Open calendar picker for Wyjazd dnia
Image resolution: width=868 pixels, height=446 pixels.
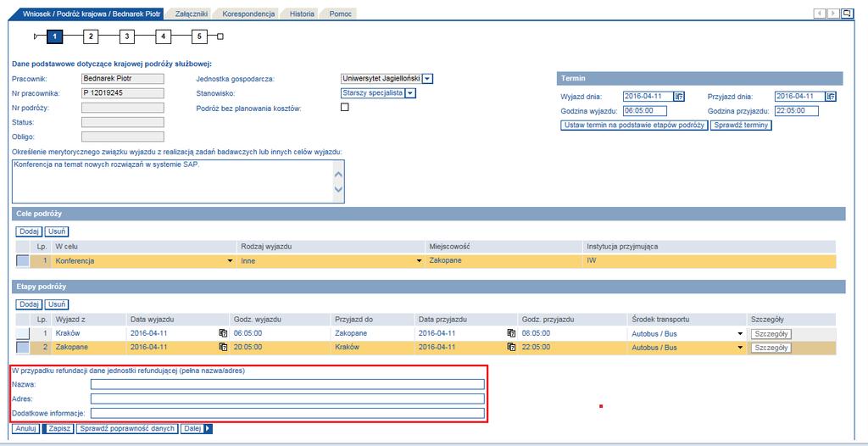click(x=680, y=97)
